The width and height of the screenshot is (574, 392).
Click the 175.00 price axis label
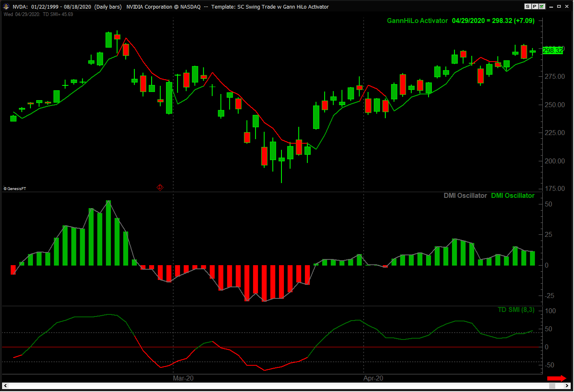(555, 188)
